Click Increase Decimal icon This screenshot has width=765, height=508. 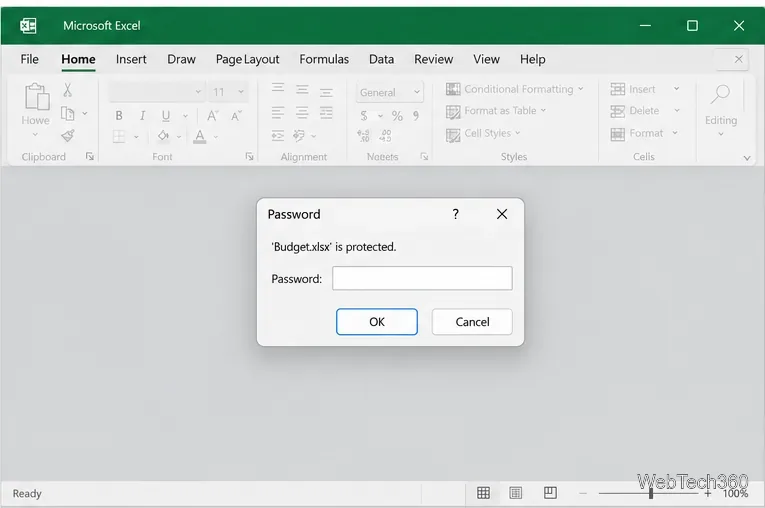pos(363,136)
